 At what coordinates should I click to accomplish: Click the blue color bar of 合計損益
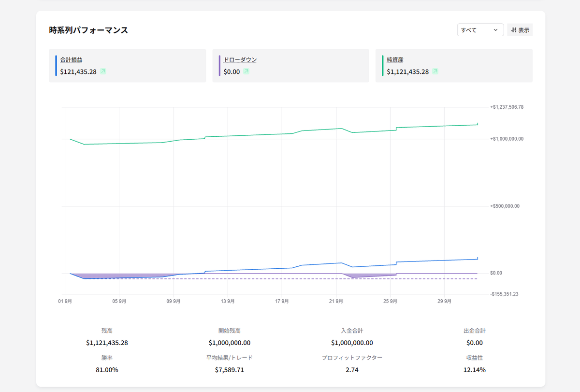click(56, 66)
